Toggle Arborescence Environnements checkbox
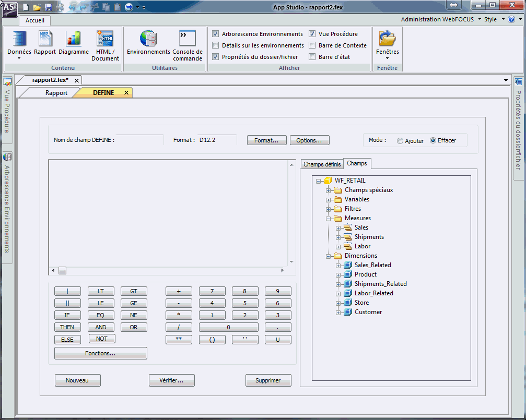The image size is (526, 420). click(x=215, y=34)
